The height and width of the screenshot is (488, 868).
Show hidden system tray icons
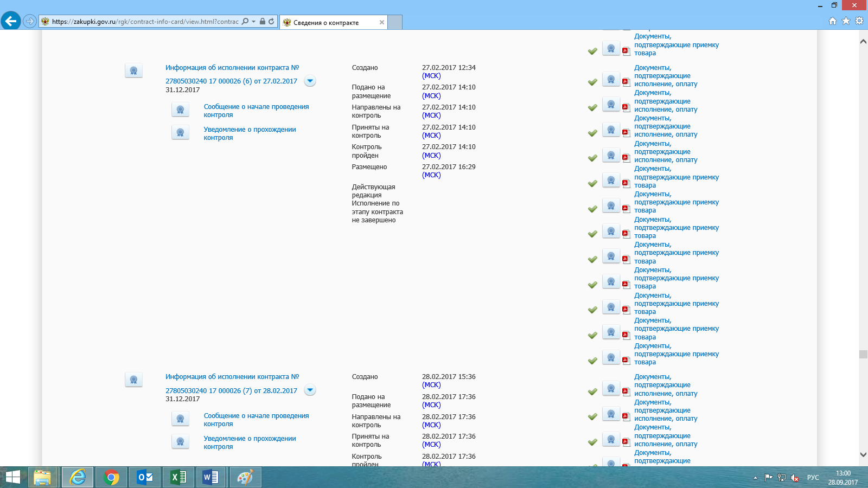click(755, 478)
